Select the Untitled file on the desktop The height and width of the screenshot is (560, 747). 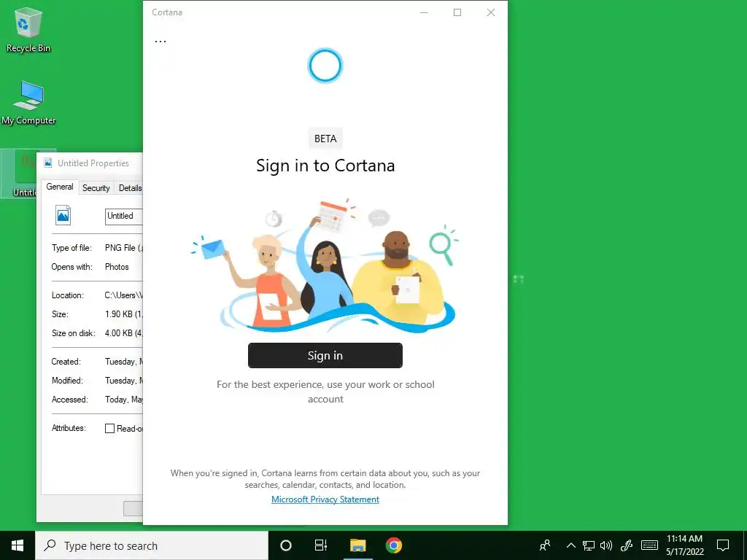pyautogui.click(x=18, y=174)
